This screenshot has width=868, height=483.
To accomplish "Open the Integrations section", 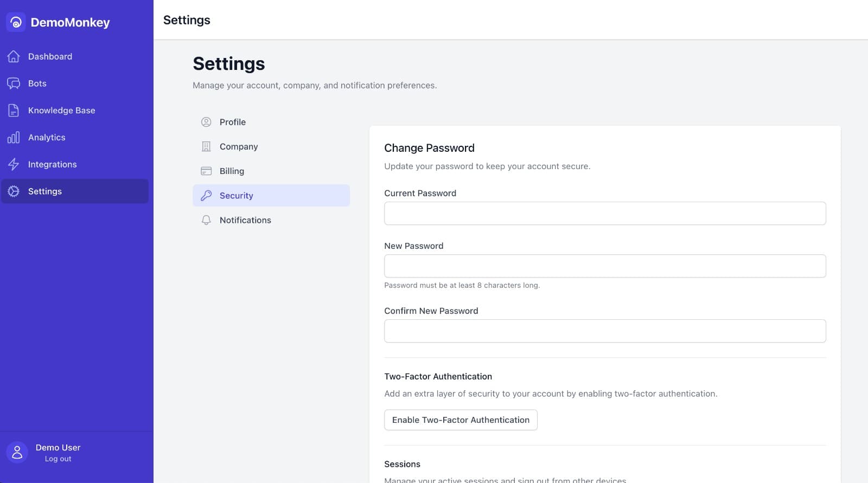I will 75,164.
